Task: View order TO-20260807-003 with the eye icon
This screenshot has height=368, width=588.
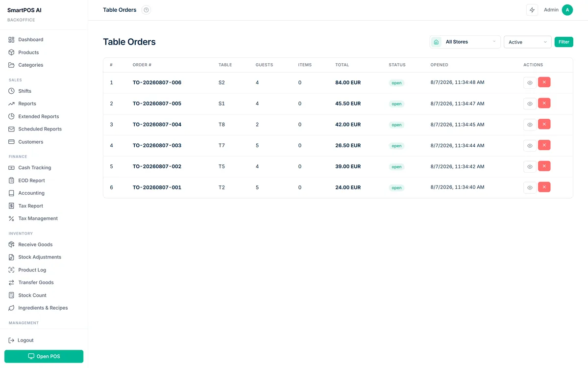Action: pyautogui.click(x=530, y=146)
